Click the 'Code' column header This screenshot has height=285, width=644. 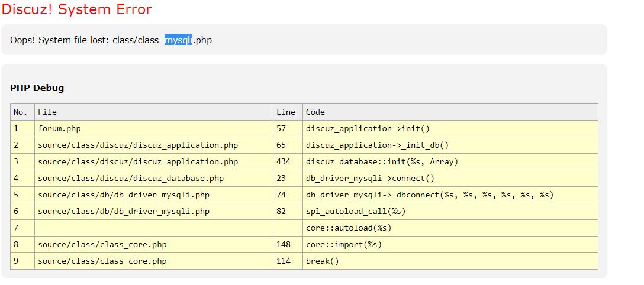pyautogui.click(x=450, y=112)
